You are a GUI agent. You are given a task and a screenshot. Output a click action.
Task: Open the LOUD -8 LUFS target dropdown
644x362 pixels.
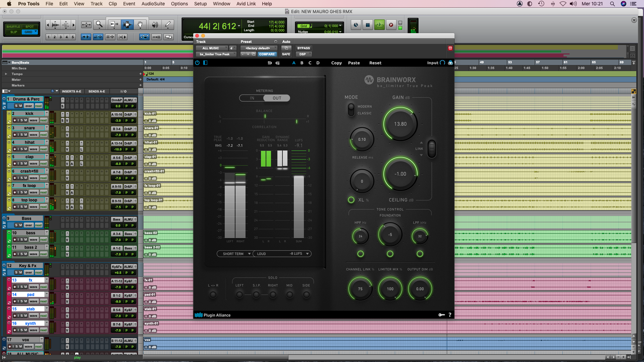tap(282, 254)
